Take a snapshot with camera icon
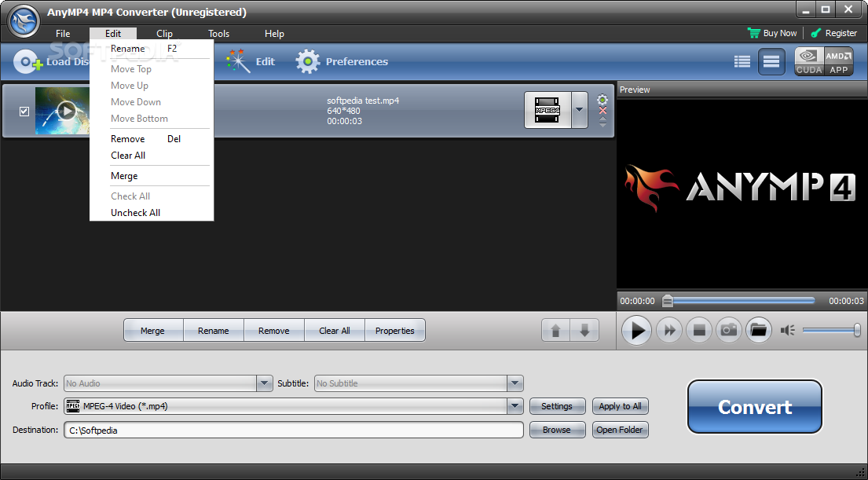868x480 pixels. [x=728, y=331]
